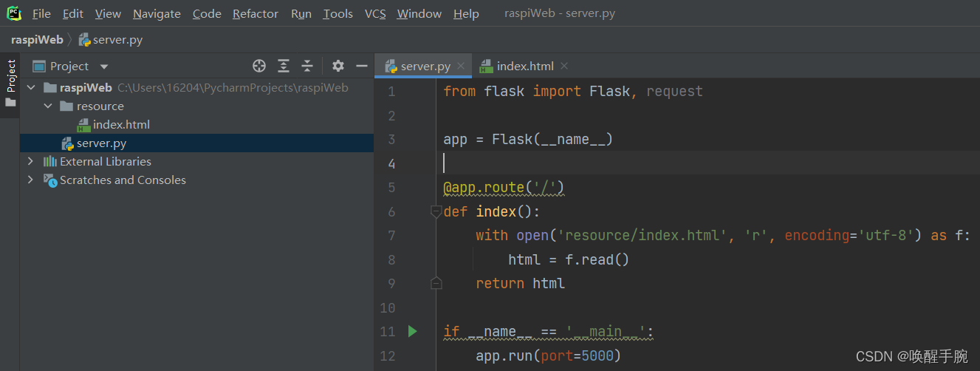This screenshot has height=371, width=980.
Task: Open the Edit menu
Action: point(72,14)
